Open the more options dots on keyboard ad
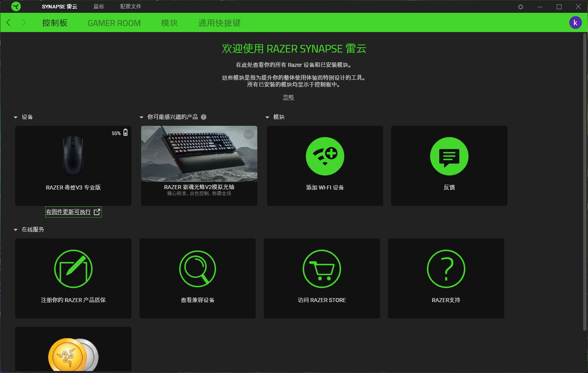This screenshot has height=373, width=588. [x=249, y=135]
